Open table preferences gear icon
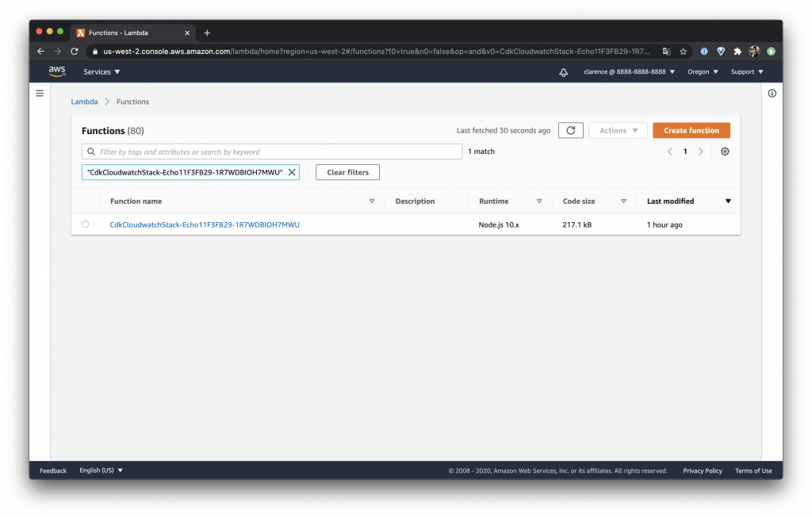This screenshot has height=518, width=812. tap(725, 152)
